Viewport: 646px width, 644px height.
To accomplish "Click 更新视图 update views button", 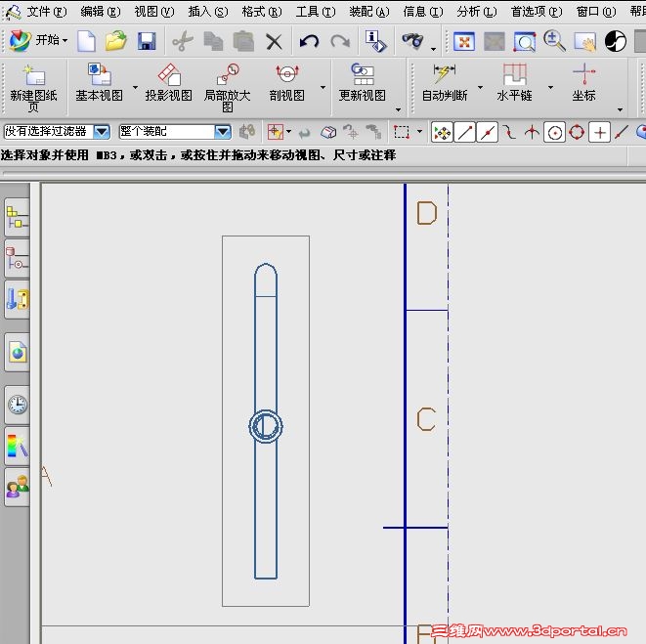I will pos(363,82).
